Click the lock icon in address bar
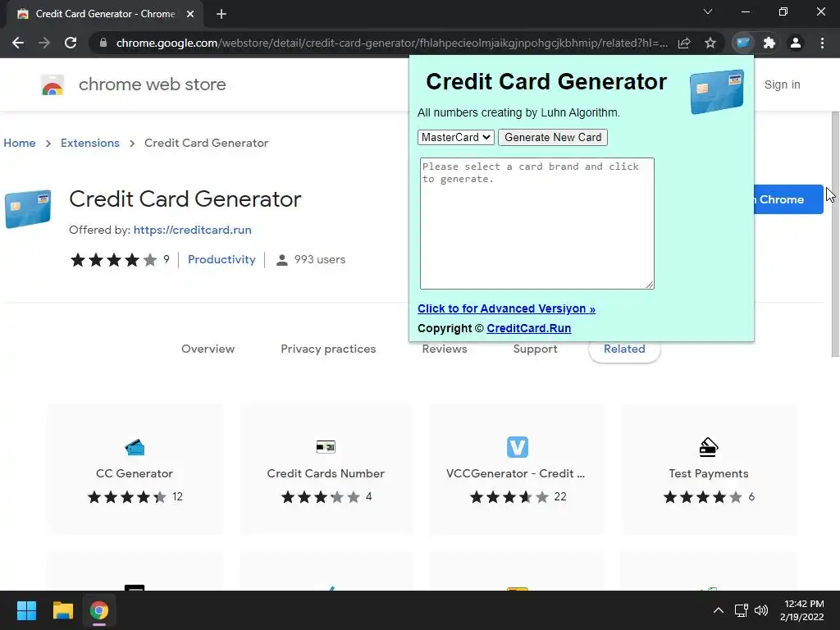The width and height of the screenshot is (840, 630). (103, 43)
